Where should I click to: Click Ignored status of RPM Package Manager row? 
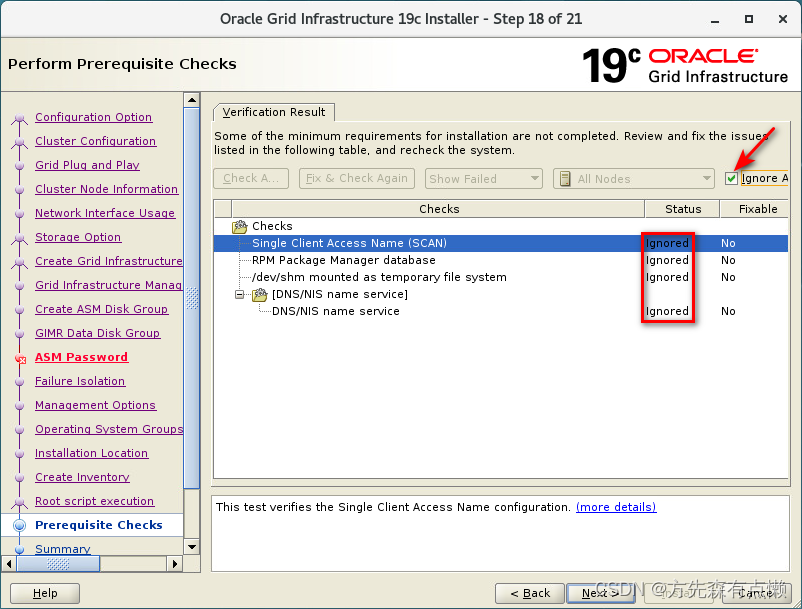(667, 260)
